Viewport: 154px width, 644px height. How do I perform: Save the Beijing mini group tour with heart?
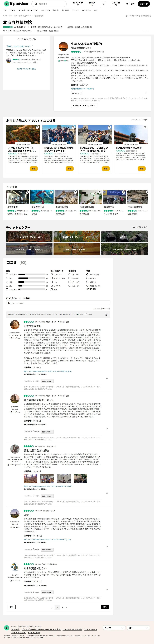[109, 127]
